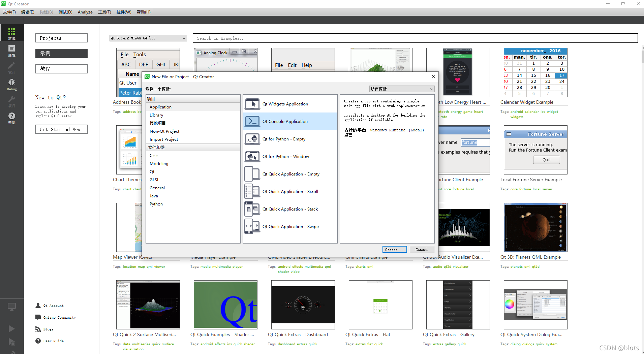
Task: Click the Search in Examples field
Action: coord(415,38)
